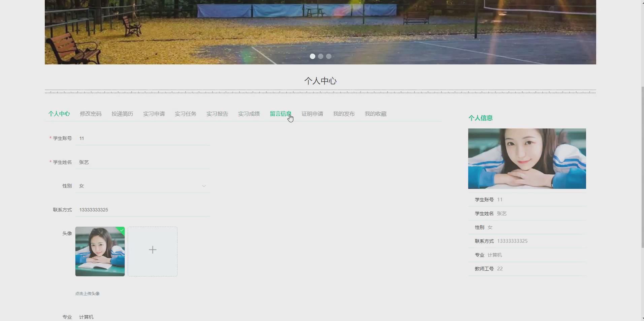Viewport: 644px width, 321px height.
Task: Click the green checkmark on the avatar thumbnail
Action: click(121, 230)
